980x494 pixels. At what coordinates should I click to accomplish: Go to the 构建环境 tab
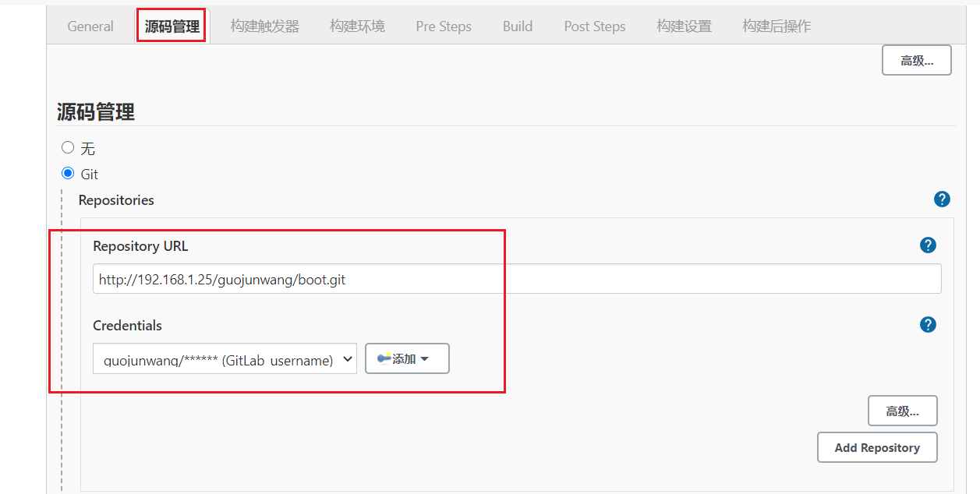point(357,26)
